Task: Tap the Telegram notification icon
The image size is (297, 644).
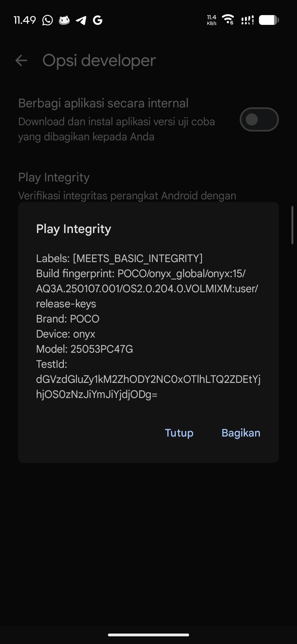Action: [x=81, y=20]
